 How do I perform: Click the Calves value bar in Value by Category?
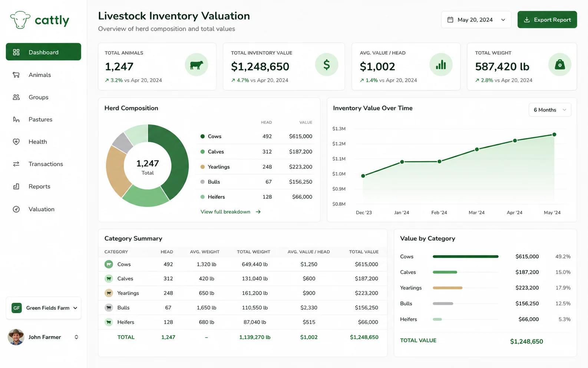coord(445,272)
